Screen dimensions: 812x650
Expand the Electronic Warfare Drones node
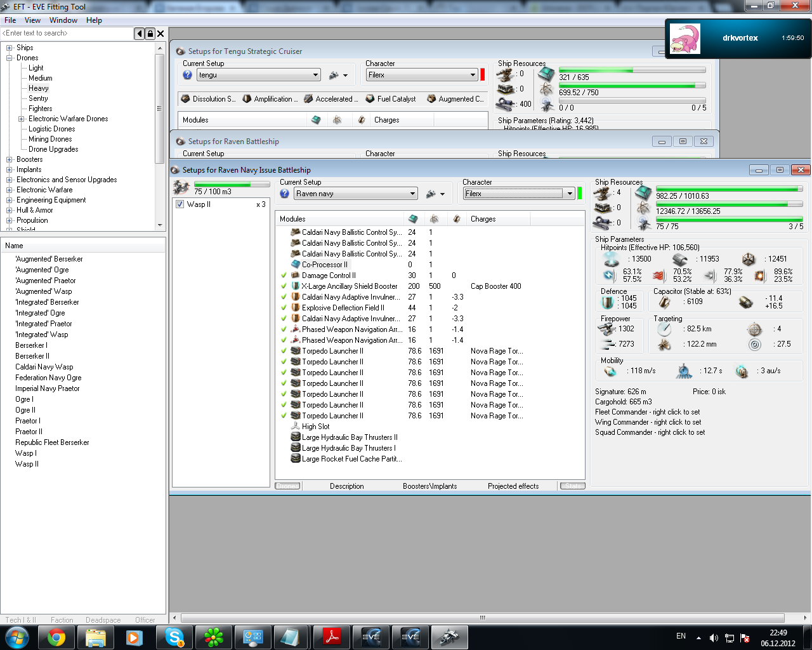[22, 119]
